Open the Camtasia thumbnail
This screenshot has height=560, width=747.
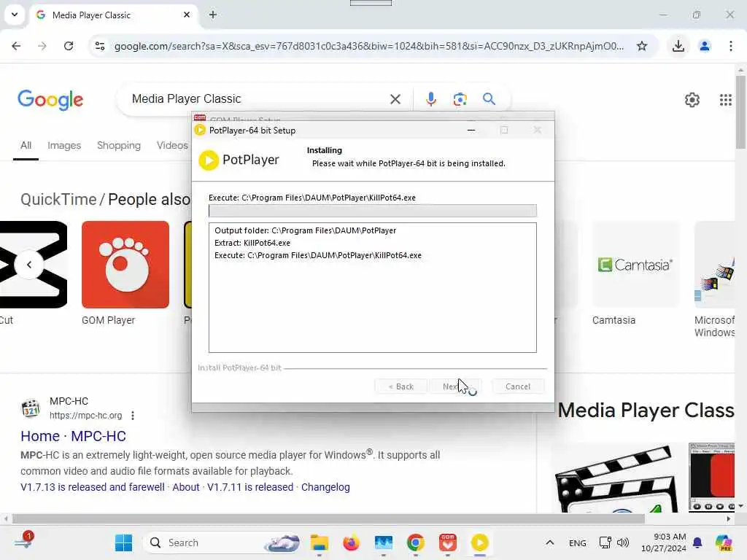tap(635, 264)
